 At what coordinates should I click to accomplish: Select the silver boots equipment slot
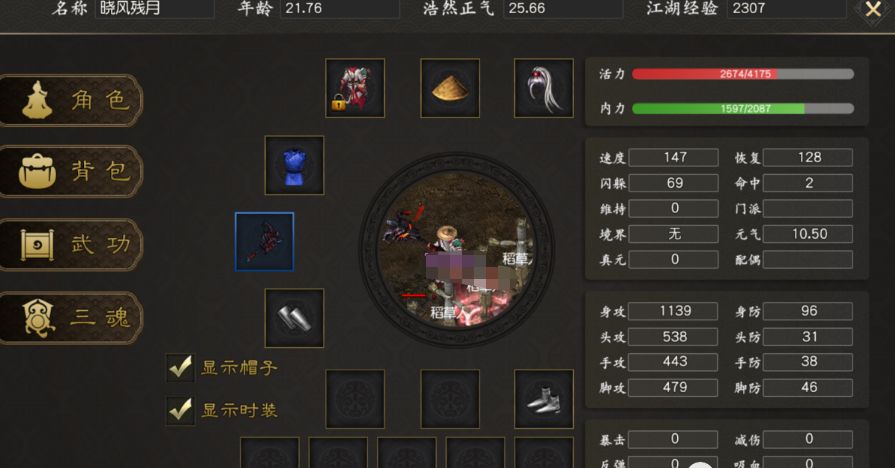point(543,399)
